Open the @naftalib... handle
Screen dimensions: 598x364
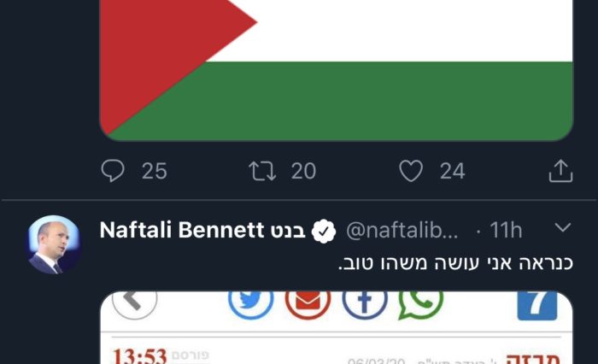[402, 231]
